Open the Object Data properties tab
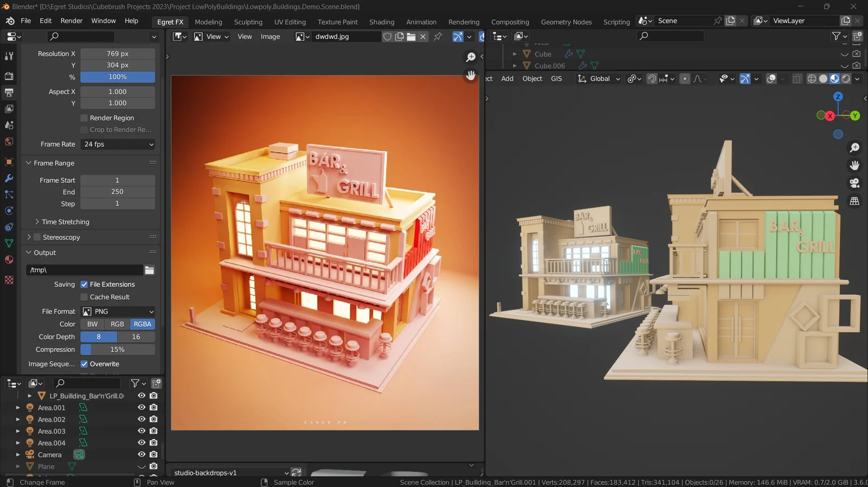 click(x=9, y=243)
